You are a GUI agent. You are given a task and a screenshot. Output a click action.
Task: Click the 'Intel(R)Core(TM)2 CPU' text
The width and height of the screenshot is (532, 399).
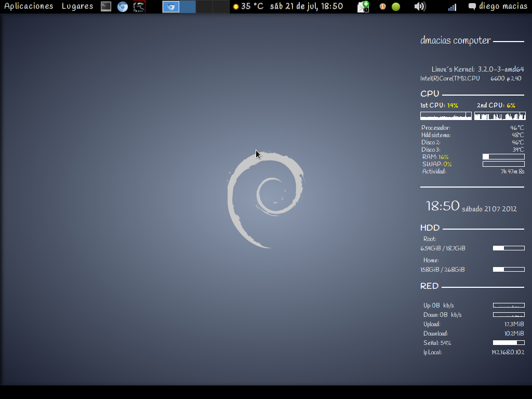450,78
